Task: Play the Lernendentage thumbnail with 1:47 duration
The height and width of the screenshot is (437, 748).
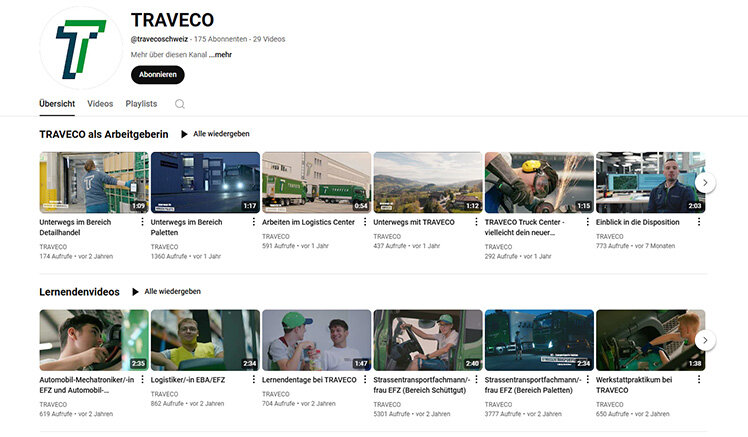Action: (317, 340)
